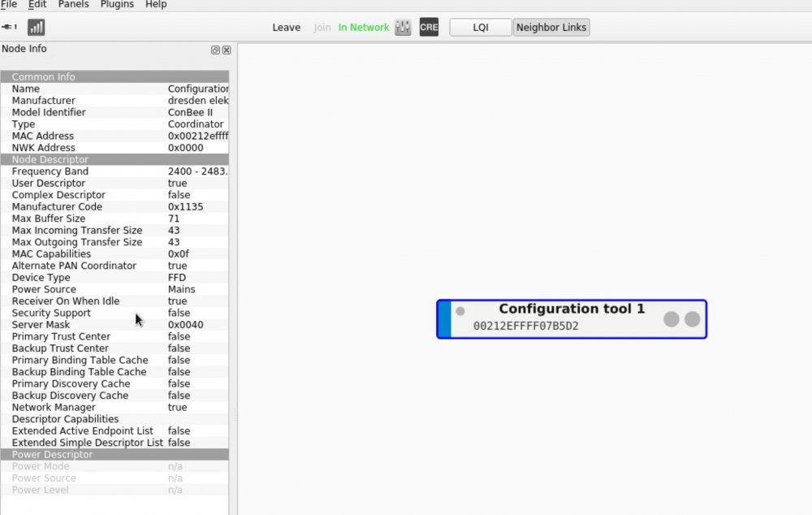Viewport: 812px width, 515px height.
Task: Select the Backup Discovery Cache row
Action: 114,396
